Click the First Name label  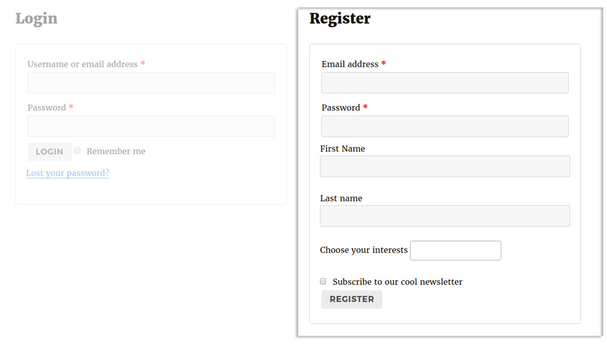click(342, 149)
